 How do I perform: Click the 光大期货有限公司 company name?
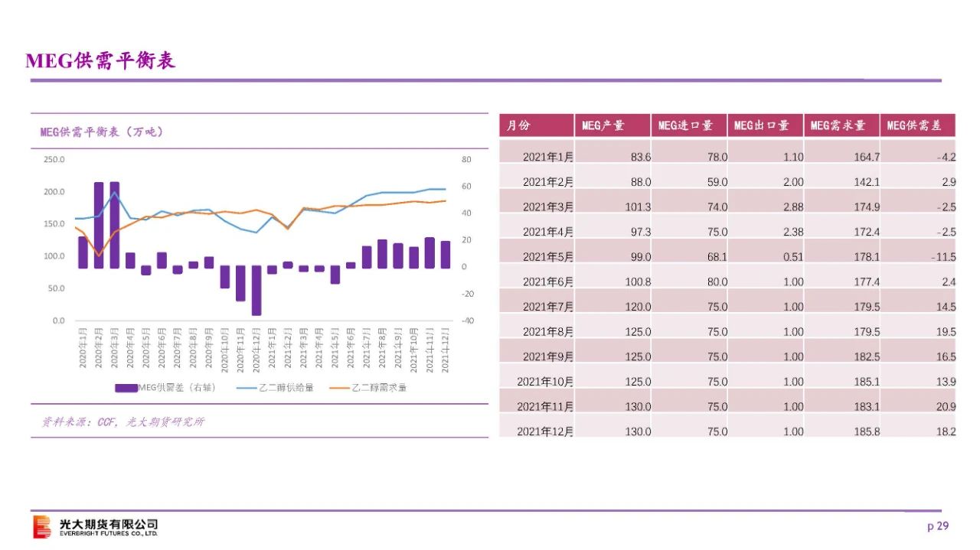pos(109,524)
